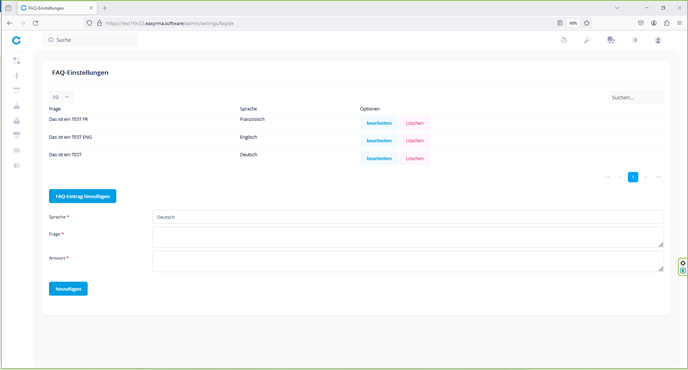
Task: Select the FAQ-Einstellungen browser tab
Action: point(57,8)
